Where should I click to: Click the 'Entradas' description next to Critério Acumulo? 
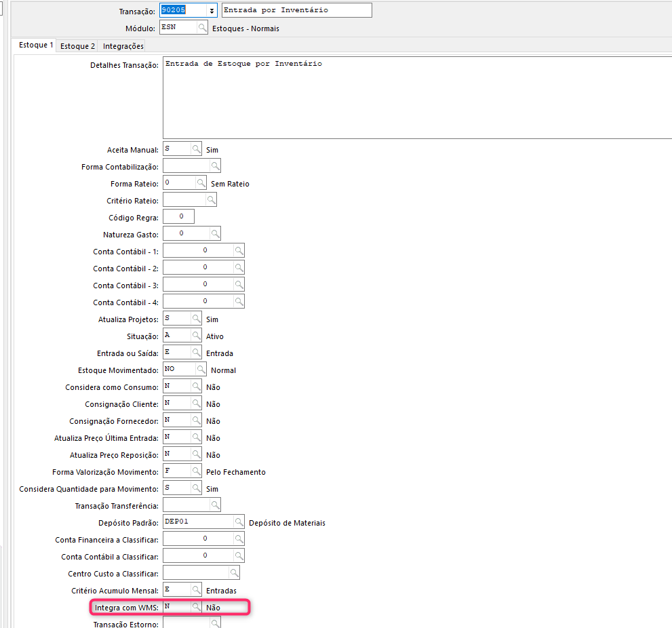click(x=221, y=591)
